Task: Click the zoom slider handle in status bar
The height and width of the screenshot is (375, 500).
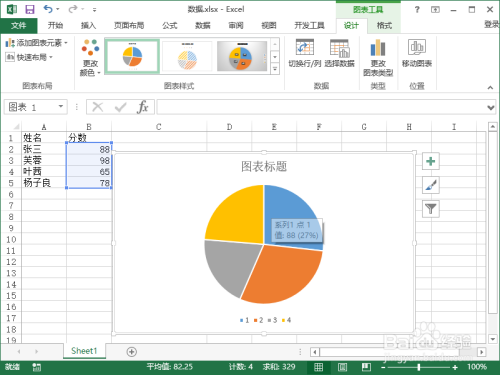Action: tap(419, 367)
